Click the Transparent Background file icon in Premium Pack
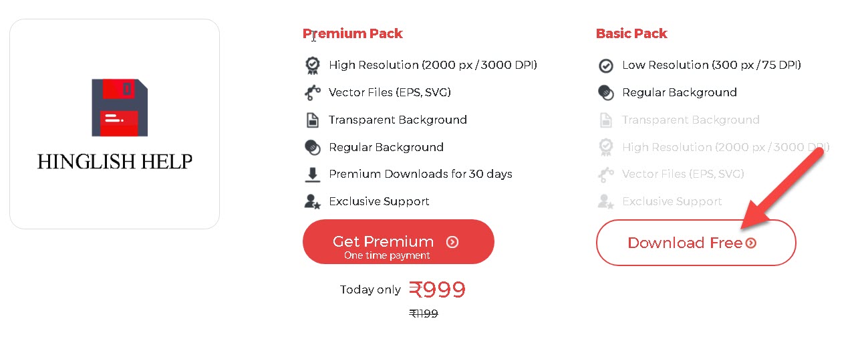Image resolution: width=868 pixels, height=353 pixels. 312,120
